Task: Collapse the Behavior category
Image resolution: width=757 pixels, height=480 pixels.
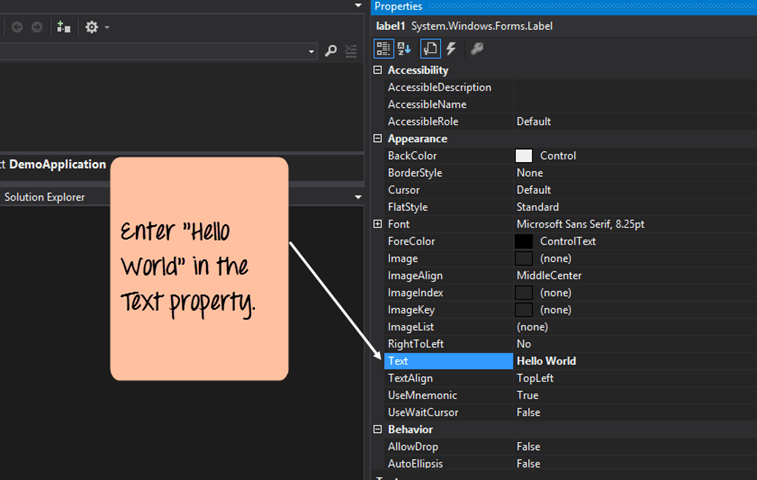Action: (377, 429)
